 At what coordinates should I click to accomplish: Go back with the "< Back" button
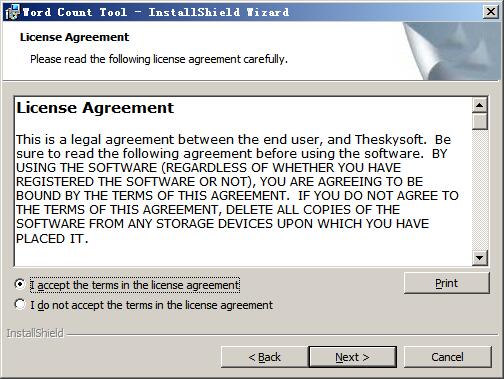coord(264,357)
